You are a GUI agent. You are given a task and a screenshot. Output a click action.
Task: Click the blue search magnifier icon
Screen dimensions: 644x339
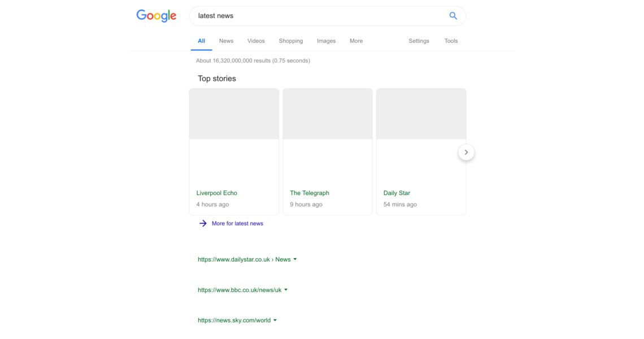453,16
